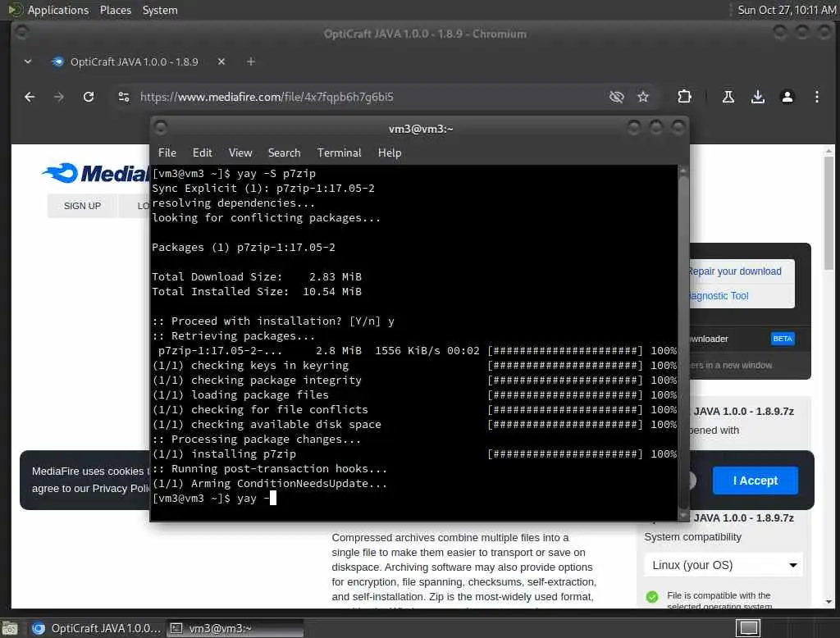Image resolution: width=840 pixels, height=638 pixels.
Task: Switch to vm3@vm3 terminal taskbar entry
Action: click(x=235, y=628)
